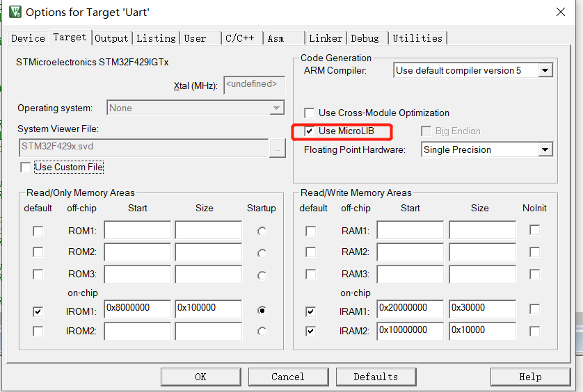Select the IROM2 Startup radio button

(x=262, y=331)
